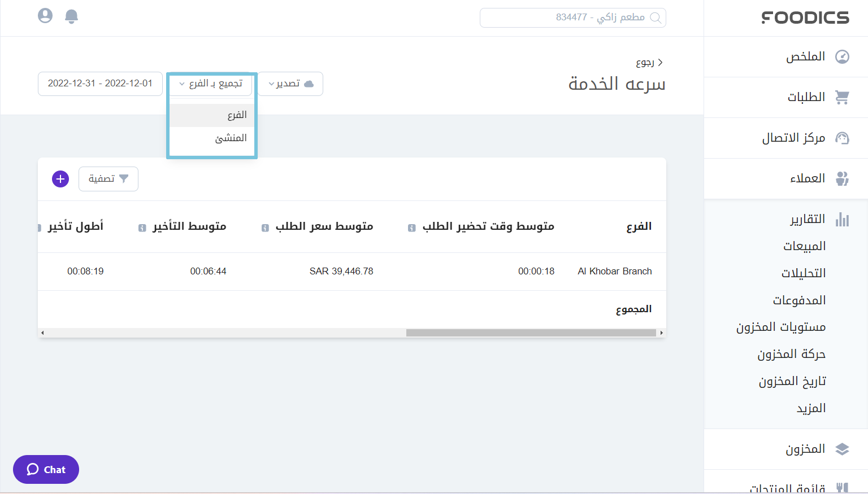
Task: Click the headset icon for مركز الاتصال
Action: 843,138
